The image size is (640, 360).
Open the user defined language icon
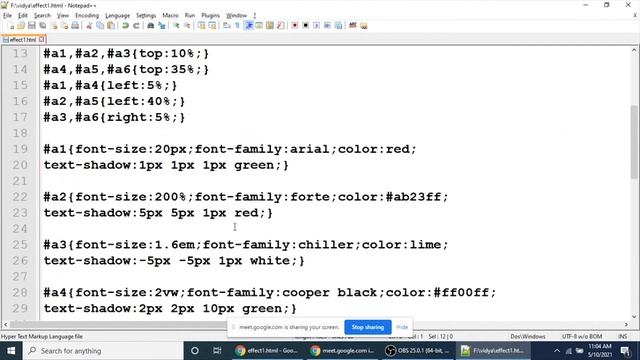click(259, 26)
